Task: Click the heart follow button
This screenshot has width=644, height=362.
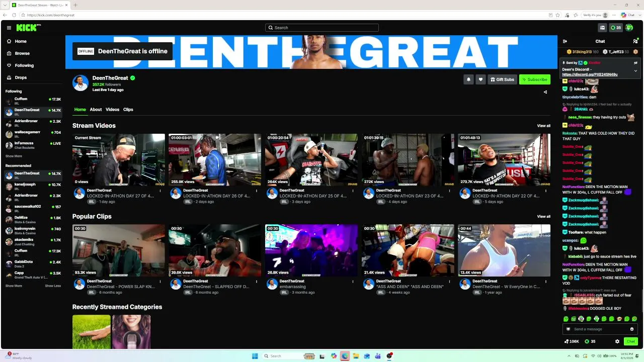Action: tap(480, 79)
